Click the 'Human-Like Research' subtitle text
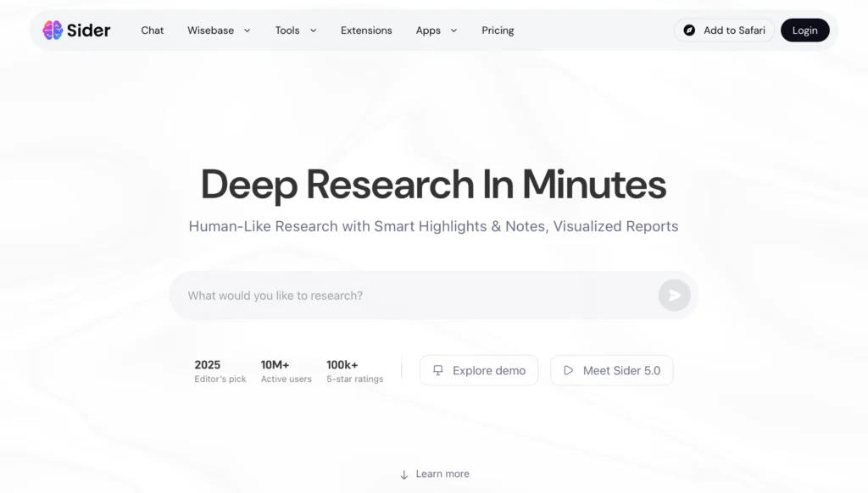The height and width of the screenshot is (493, 868). point(433,226)
